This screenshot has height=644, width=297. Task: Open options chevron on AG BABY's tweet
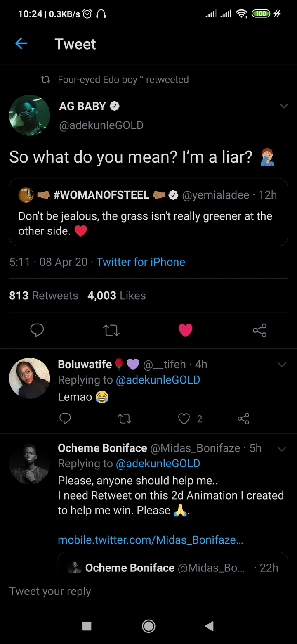coord(284,106)
